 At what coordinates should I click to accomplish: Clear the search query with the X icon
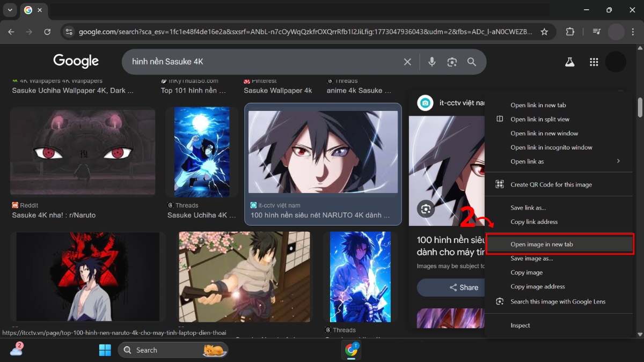407,62
